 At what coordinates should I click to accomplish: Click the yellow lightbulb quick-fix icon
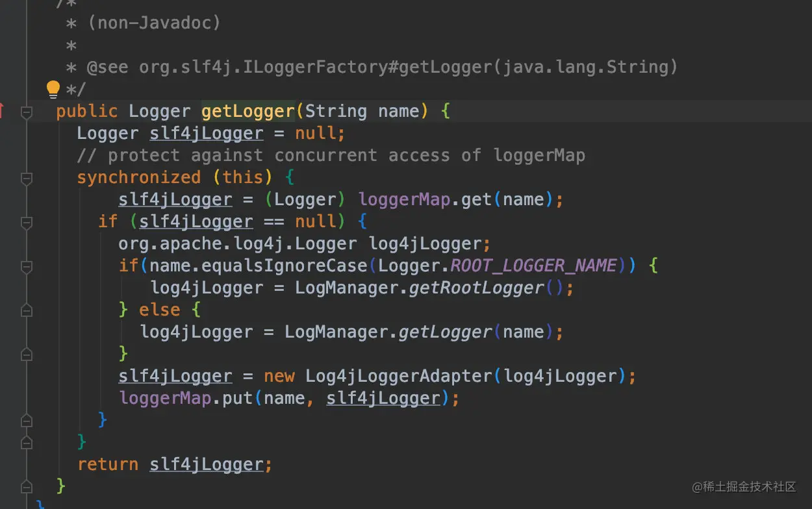point(53,88)
